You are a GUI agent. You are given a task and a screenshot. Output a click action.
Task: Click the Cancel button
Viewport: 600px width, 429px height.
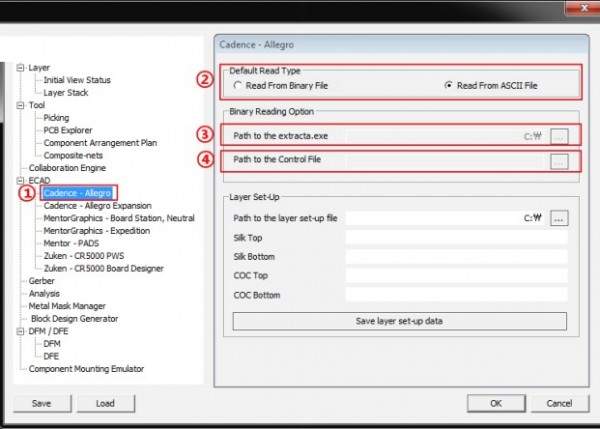coord(559,403)
